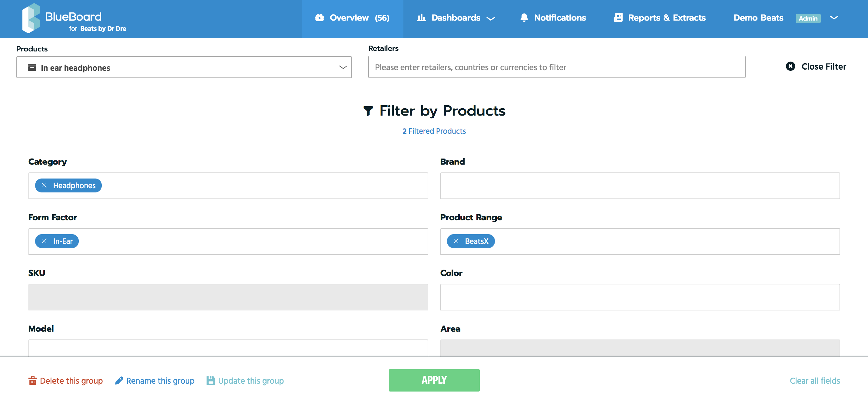Expand the Dashboards menu chevron

coord(491,18)
